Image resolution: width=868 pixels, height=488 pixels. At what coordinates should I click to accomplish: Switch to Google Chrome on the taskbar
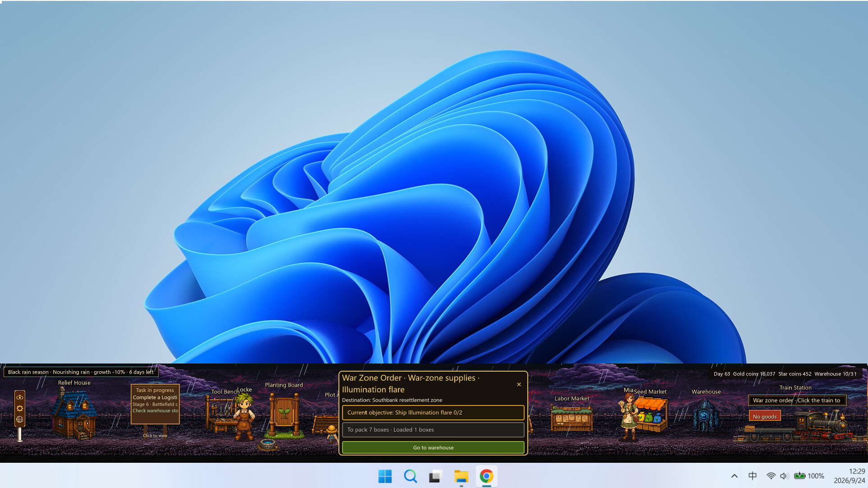[x=486, y=476]
